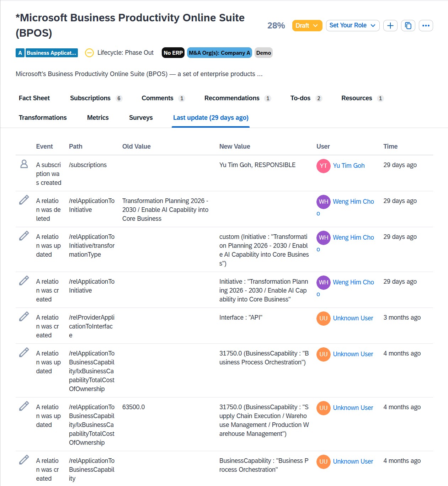This screenshot has height=486, width=448.
Task: Click the User column header
Action: 323,146
